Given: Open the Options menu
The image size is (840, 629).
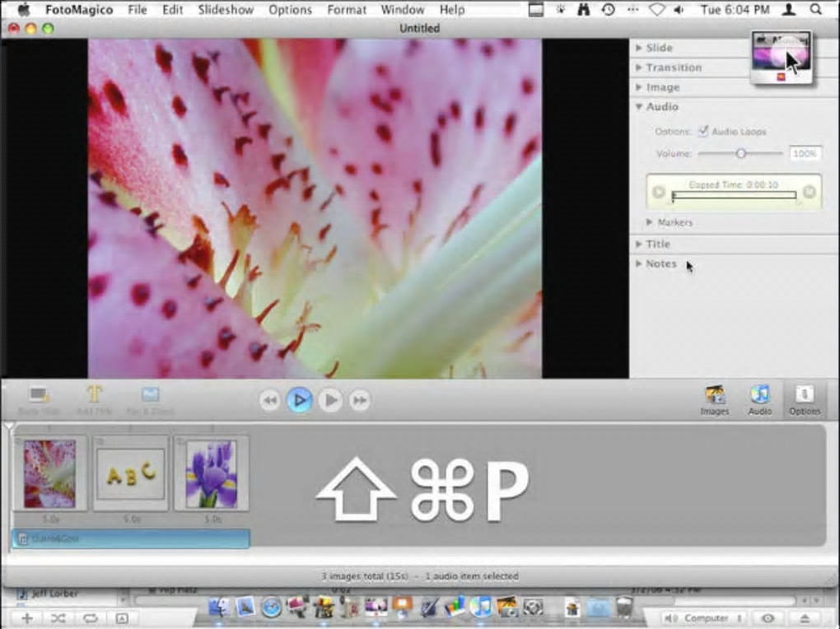Looking at the screenshot, I should (x=290, y=10).
